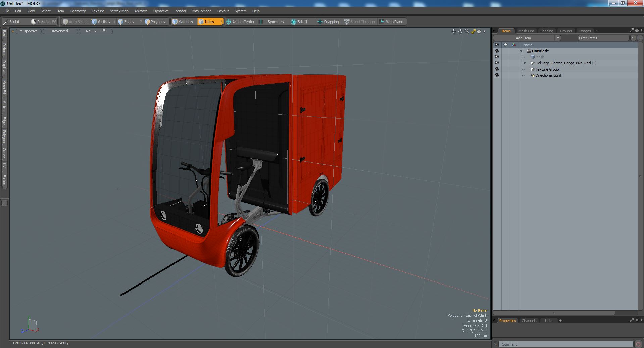Switch to the Groups tab
The height and width of the screenshot is (348, 644).
(x=566, y=31)
